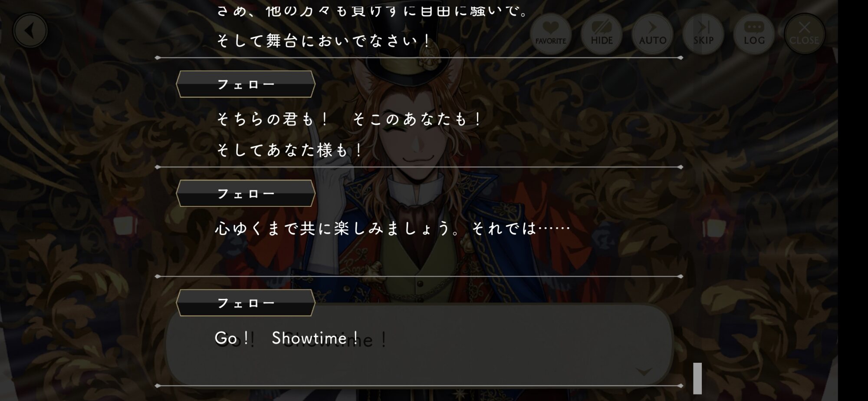Advance dialogue with the down chevron
The height and width of the screenshot is (401, 868).
(644, 372)
